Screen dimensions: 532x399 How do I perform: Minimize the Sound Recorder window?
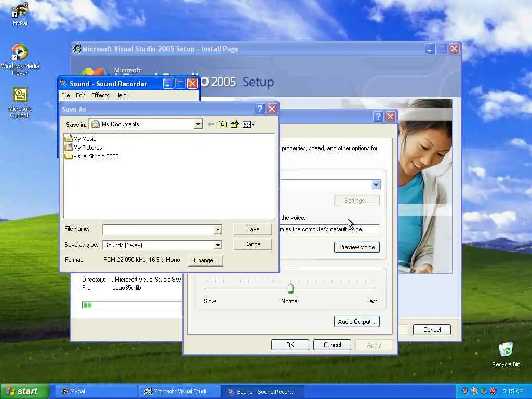(x=168, y=84)
